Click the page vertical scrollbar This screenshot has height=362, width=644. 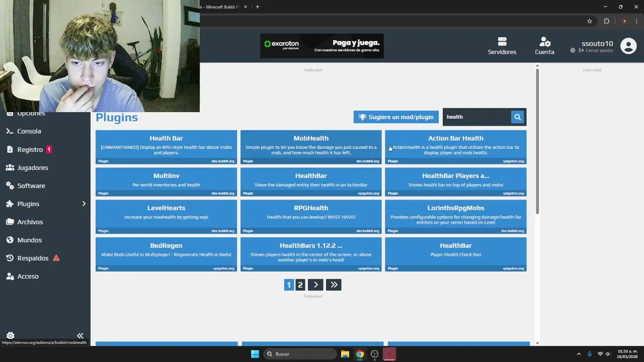[x=537, y=141]
